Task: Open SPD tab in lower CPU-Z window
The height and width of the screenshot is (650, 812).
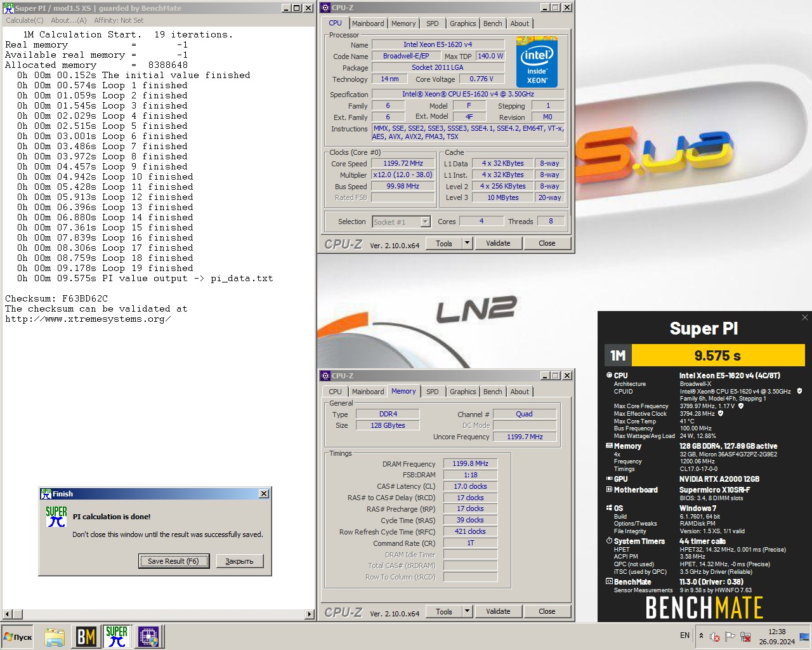Action: pos(433,392)
